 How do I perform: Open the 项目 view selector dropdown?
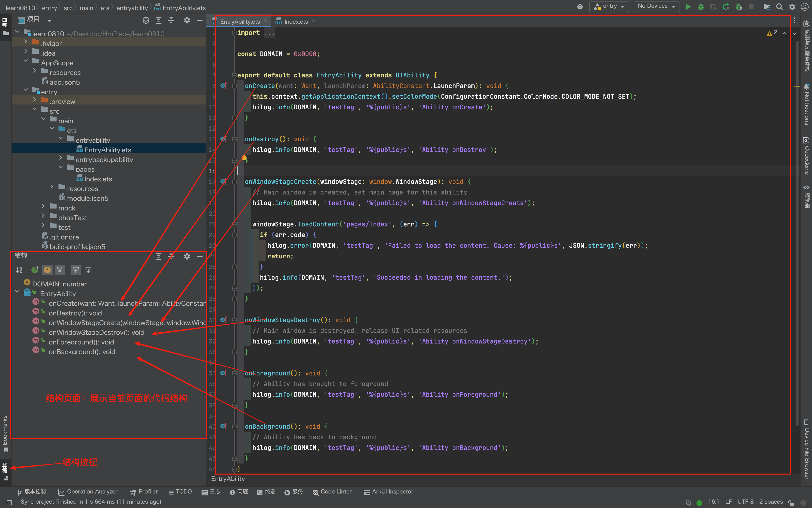tap(35, 20)
